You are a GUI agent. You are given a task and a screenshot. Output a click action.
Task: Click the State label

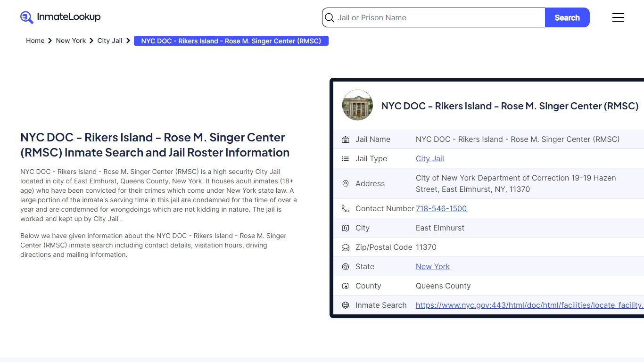coord(365,267)
